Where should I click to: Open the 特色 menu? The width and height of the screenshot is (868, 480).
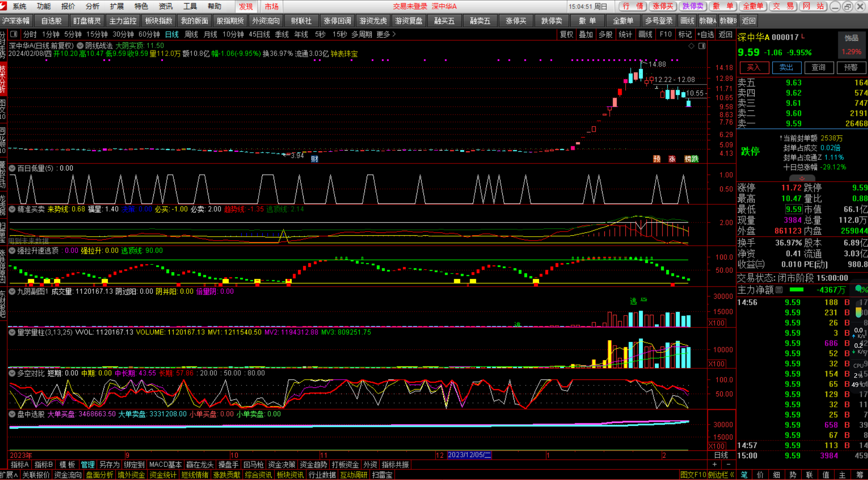[x=141, y=6]
